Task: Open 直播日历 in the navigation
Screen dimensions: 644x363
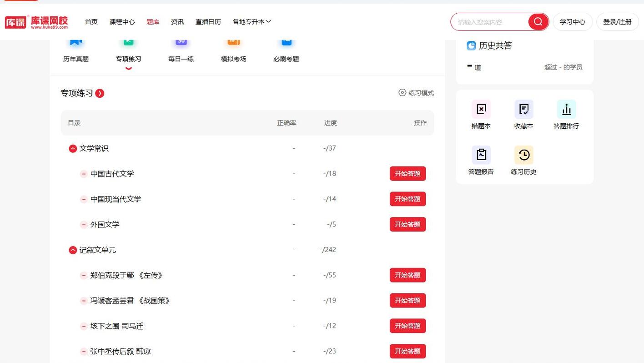Action: (x=208, y=22)
